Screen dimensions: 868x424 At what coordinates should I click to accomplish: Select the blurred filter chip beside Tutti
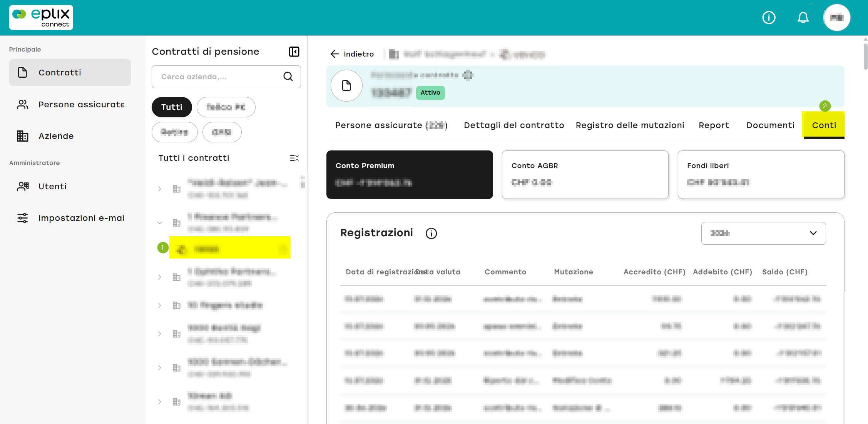pos(226,107)
